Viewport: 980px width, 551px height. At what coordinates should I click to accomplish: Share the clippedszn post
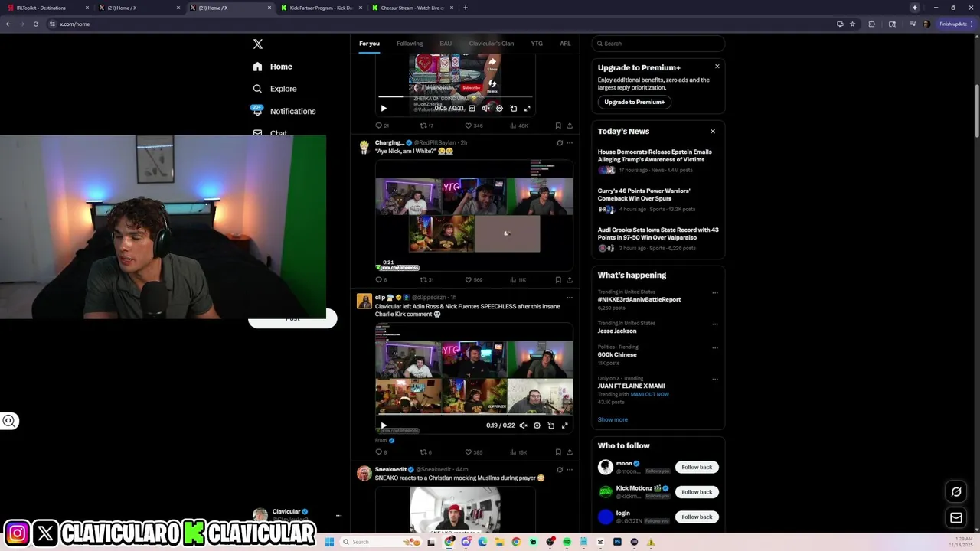coord(569,452)
